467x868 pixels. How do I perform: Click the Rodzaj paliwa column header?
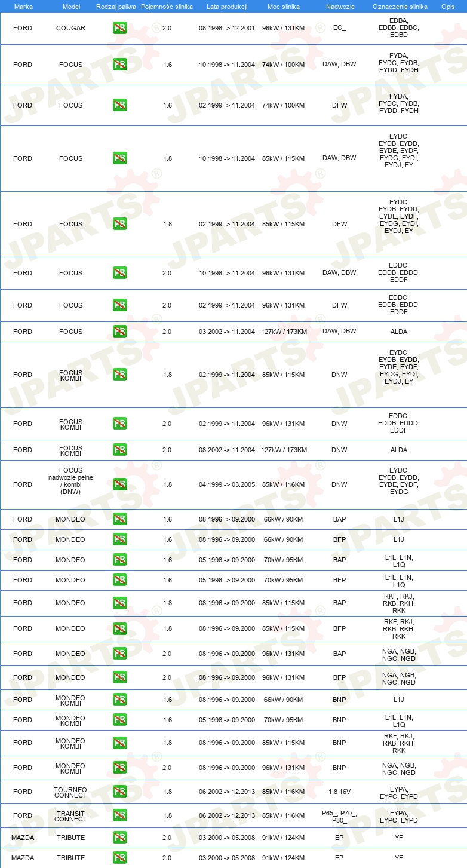[116, 6]
